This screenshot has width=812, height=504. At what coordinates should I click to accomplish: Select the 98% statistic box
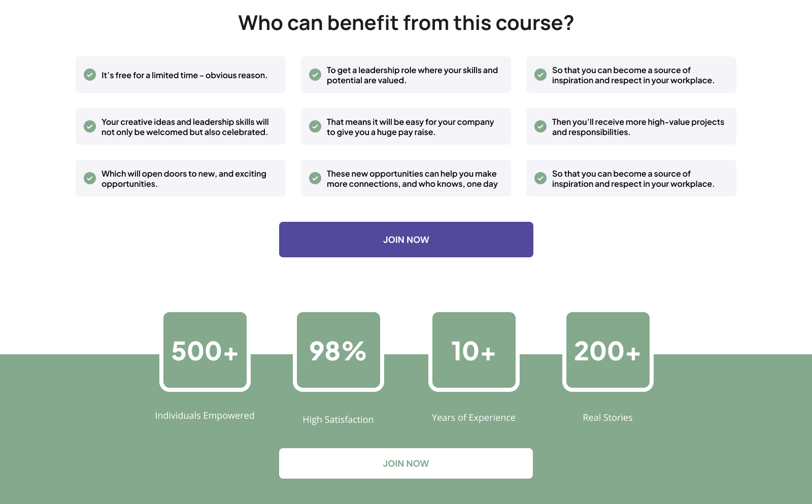click(x=339, y=351)
